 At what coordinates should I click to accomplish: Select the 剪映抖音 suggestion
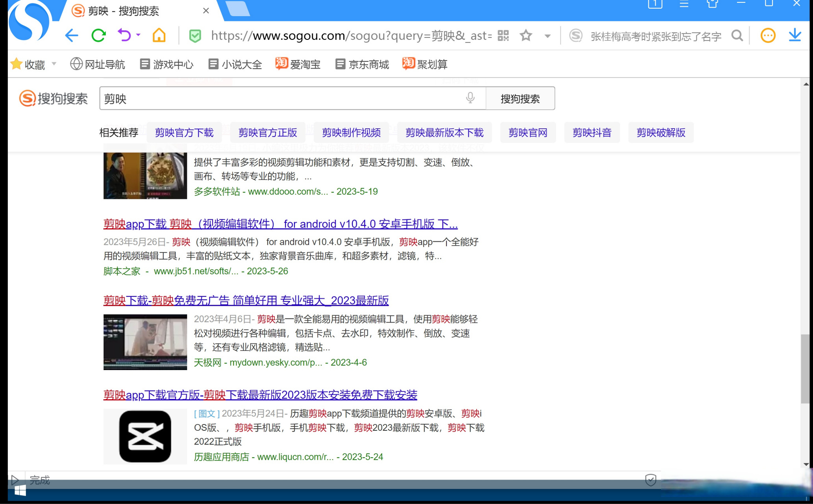pos(592,133)
